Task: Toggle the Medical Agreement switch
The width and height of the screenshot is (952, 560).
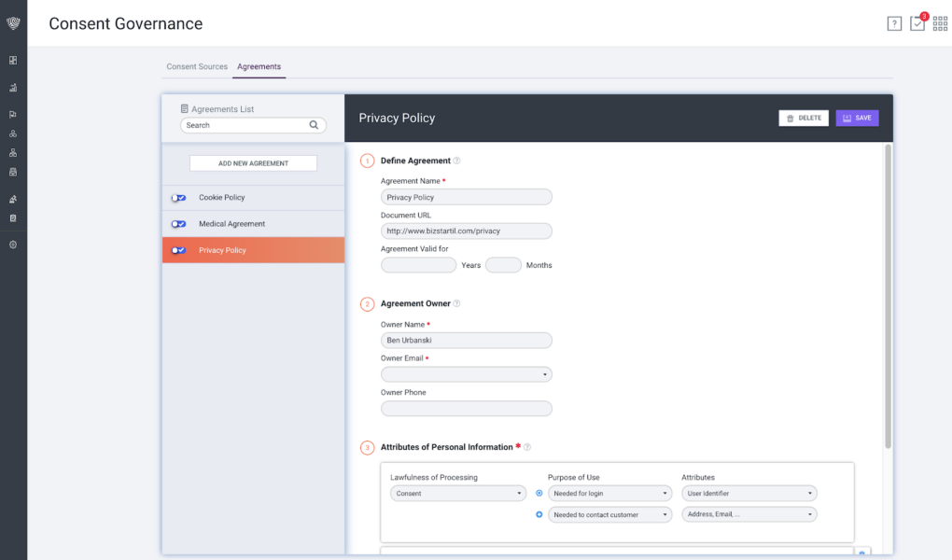Action: [178, 224]
